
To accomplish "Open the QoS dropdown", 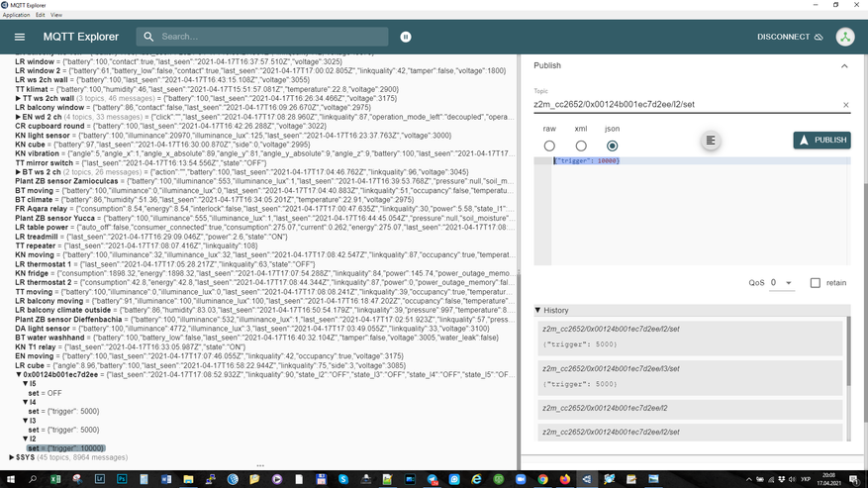I will 782,283.
